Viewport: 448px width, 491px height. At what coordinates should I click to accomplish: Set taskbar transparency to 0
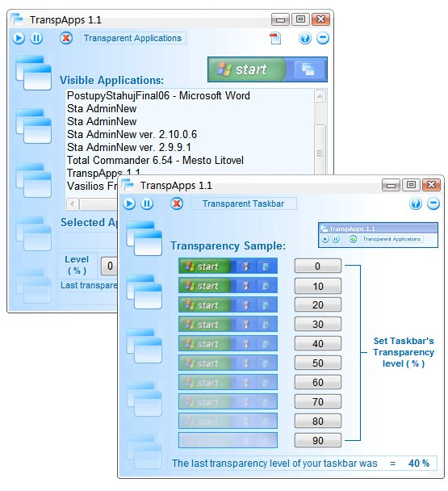coord(318,266)
